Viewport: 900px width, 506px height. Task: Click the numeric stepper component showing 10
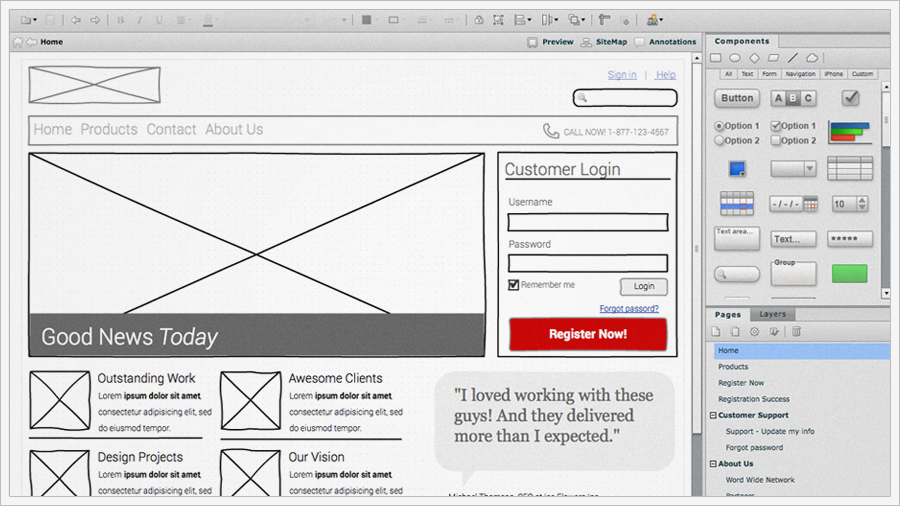[850, 204]
